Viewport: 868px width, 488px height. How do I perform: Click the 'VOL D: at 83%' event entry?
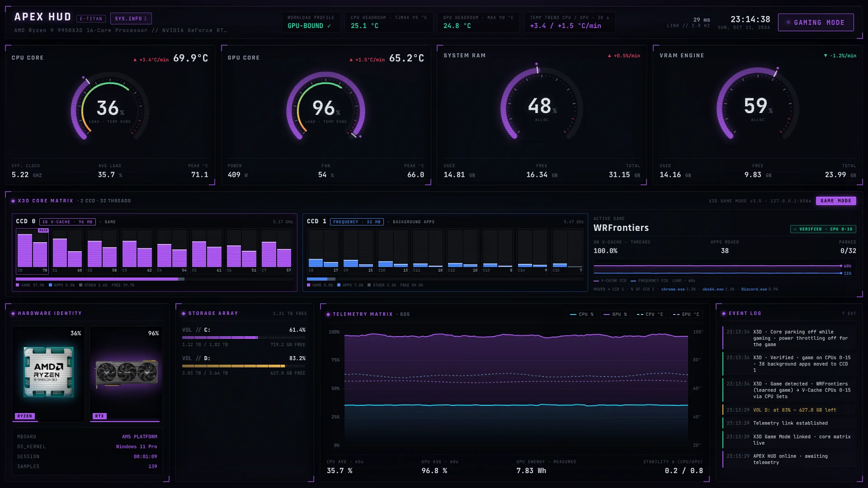(789, 410)
